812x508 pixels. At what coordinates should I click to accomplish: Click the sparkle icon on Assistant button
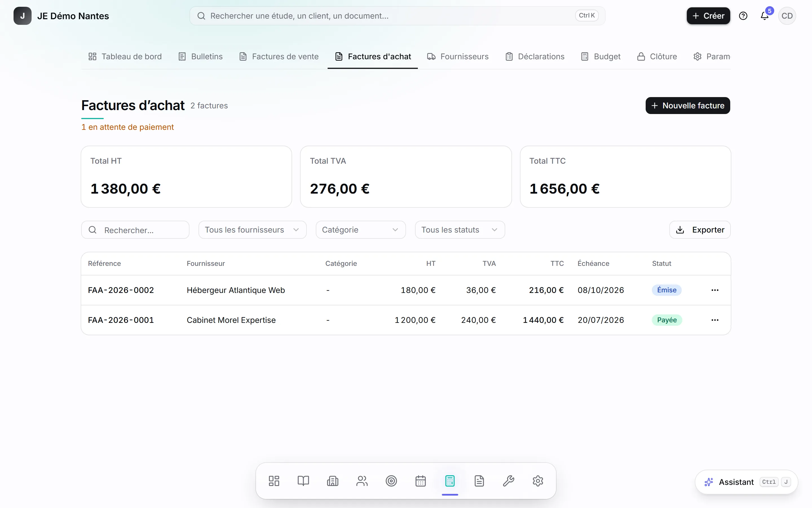(x=709, y=482)
